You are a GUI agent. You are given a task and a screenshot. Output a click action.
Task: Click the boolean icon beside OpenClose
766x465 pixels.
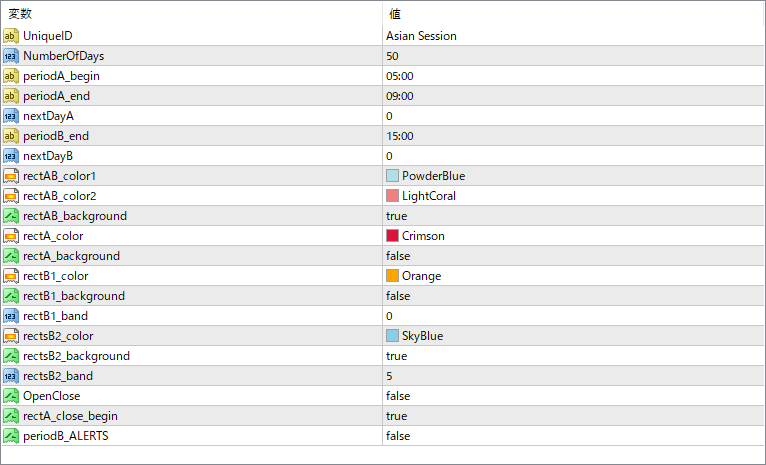tap(11, 396)
